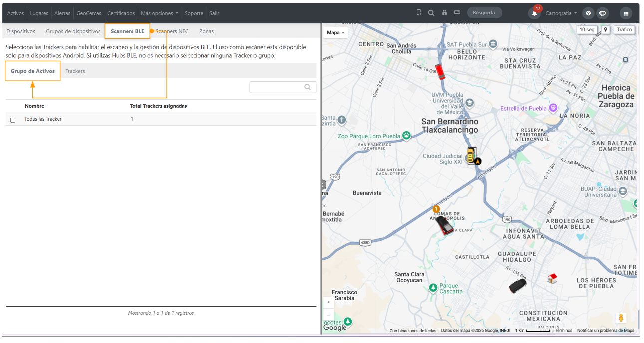The height and width of the screenshot is (343, 644).
Task: Click the location pin button on map
Action: [x=606, y=30]
